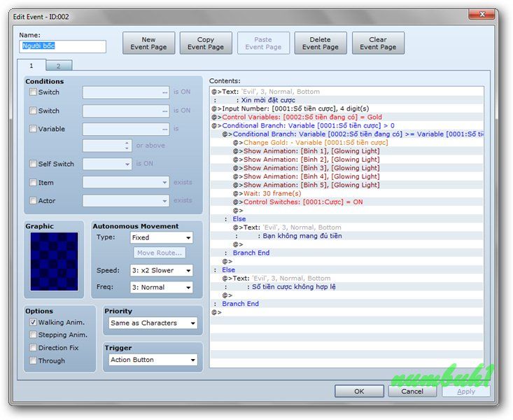Check the Direction Fix option
This screenshot has width=513, height=420.
coord(33,348)
